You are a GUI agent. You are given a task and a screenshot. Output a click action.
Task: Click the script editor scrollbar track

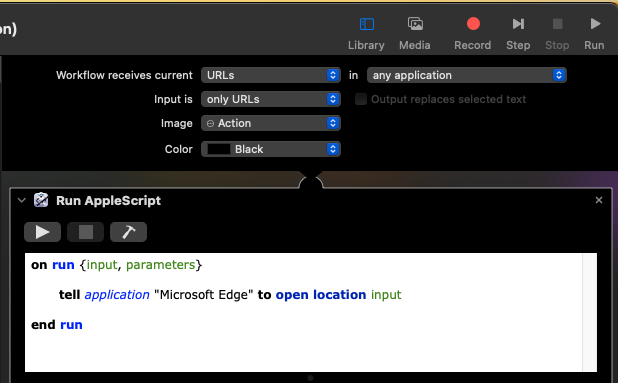590,312
